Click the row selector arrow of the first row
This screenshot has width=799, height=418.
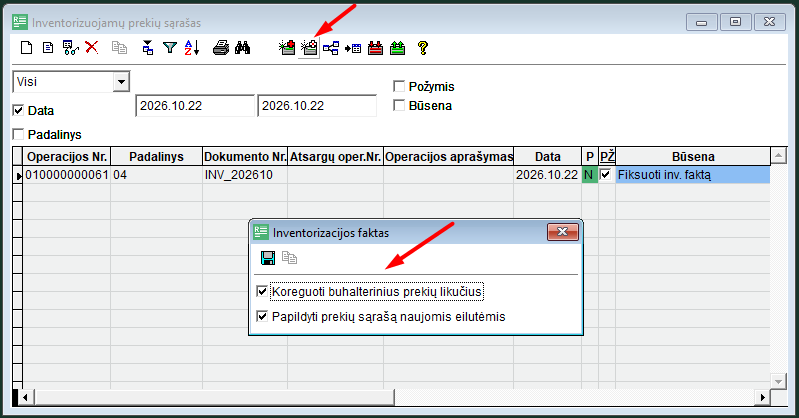[18, 175]
